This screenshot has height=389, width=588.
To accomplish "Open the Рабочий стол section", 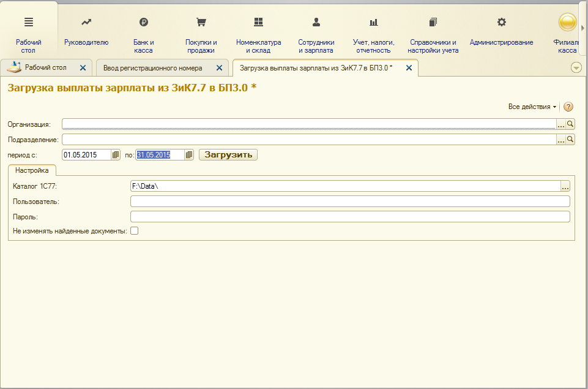I will (x=29, y=36).
